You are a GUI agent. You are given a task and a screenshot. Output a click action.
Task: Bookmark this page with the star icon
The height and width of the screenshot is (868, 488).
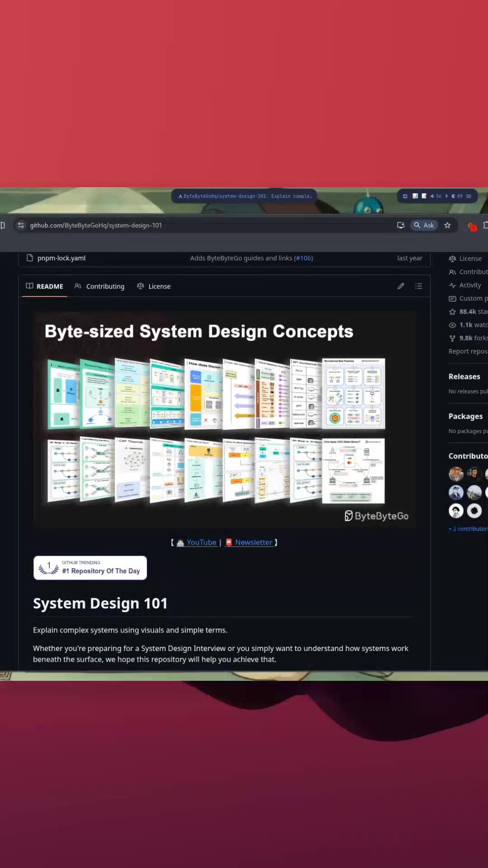pos(447,225)
